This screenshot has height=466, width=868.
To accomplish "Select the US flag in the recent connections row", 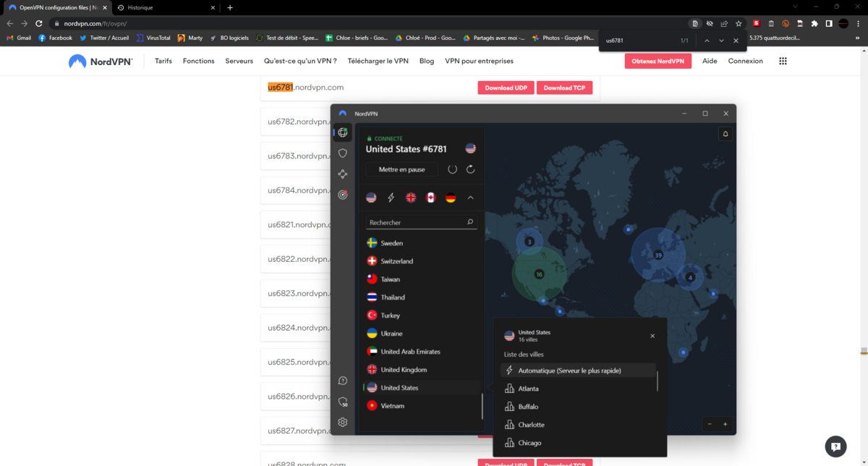I will (x=371, y=198).
